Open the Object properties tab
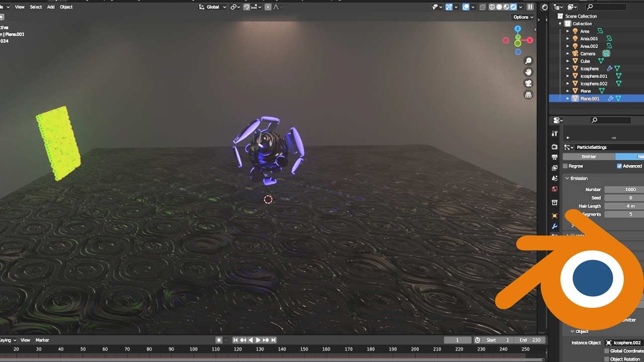 coord(554,216)
